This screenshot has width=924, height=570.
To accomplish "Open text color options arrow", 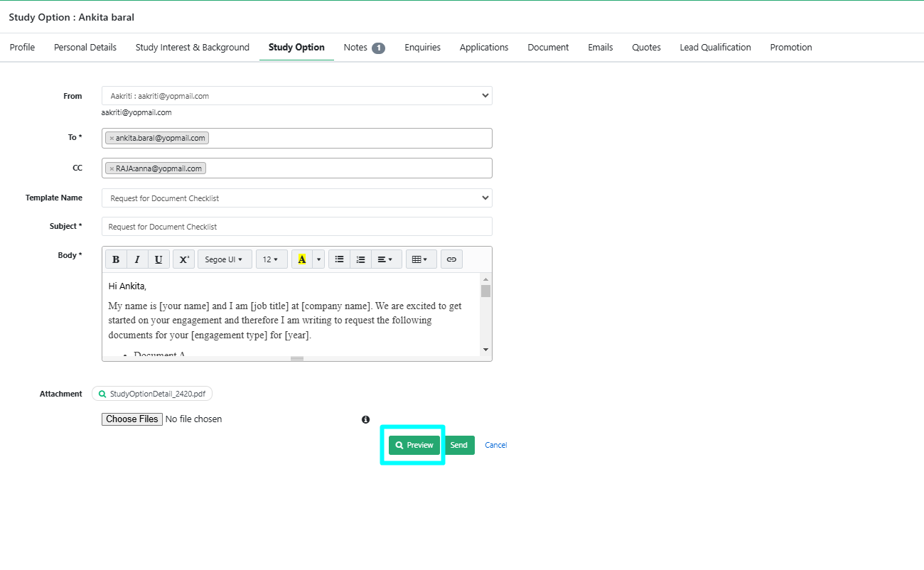I will [x=318, y=259].
